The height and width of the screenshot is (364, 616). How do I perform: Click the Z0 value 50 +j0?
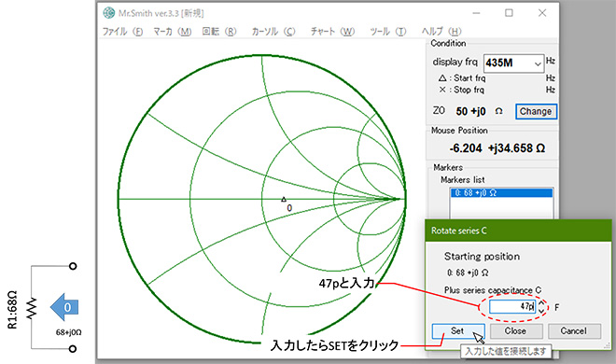point(470,111)
